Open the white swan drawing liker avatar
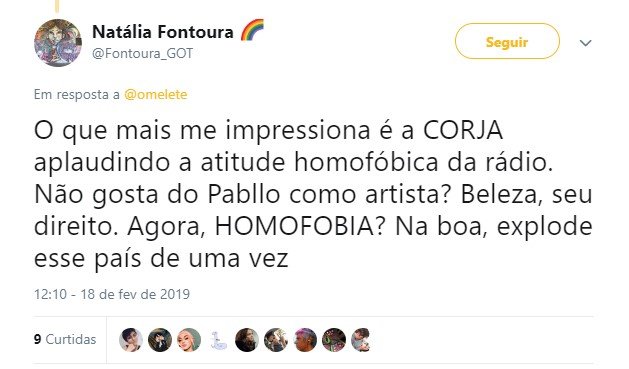Viewport: 629px width, 369px height. (218, 340)
